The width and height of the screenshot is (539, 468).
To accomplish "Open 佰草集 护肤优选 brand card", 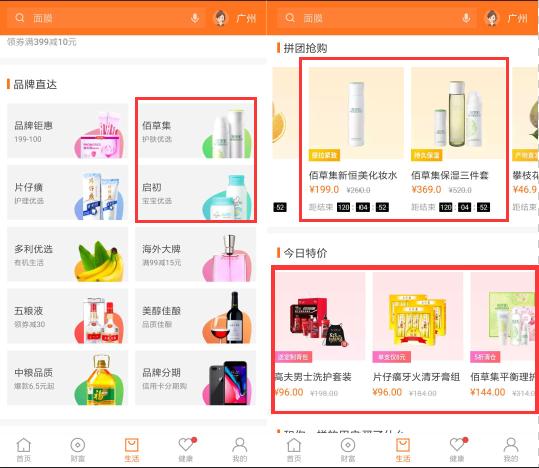I will 196,131.
